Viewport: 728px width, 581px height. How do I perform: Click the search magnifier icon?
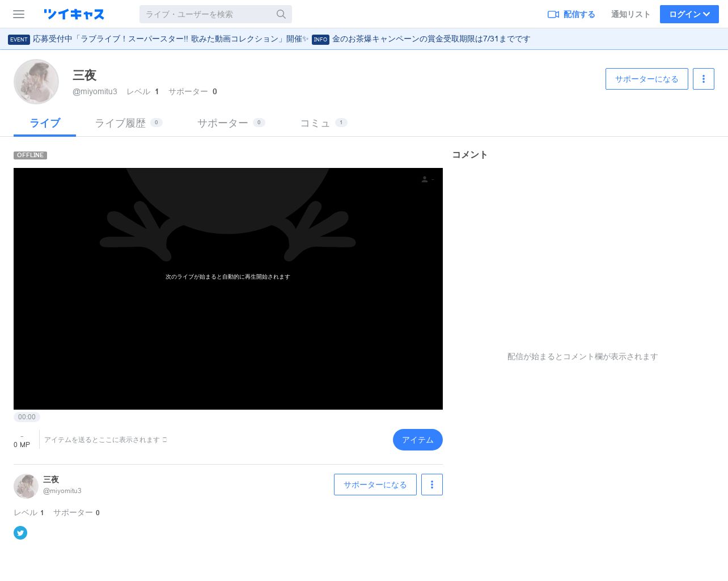(281, 14)
